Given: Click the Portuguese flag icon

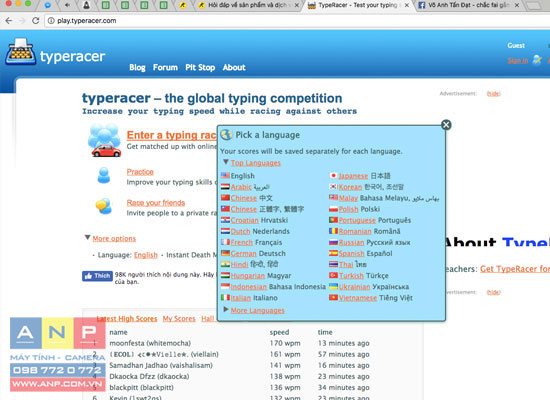Looking at the screenshot, I should pyautogui.click(x=333, y=220).
